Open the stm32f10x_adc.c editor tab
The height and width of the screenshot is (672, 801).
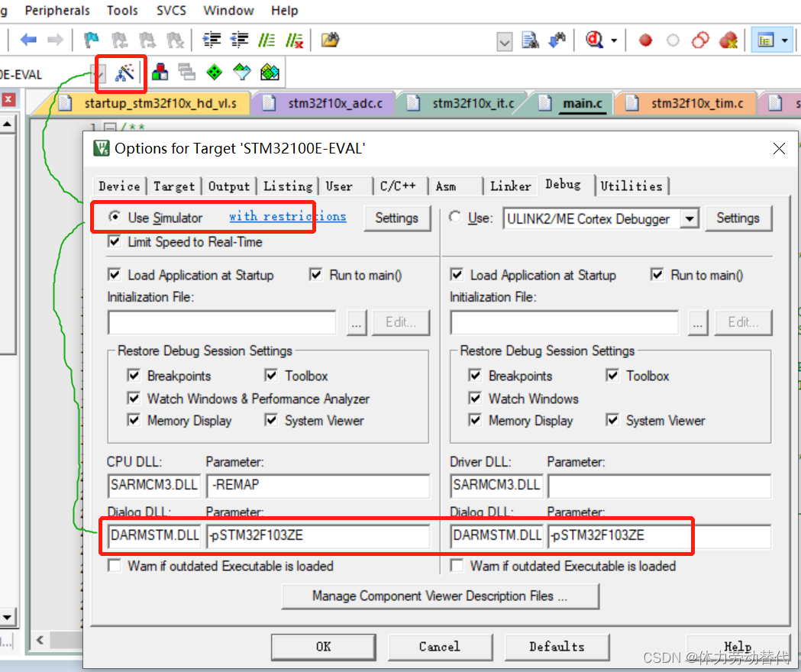tap(325, 103)
